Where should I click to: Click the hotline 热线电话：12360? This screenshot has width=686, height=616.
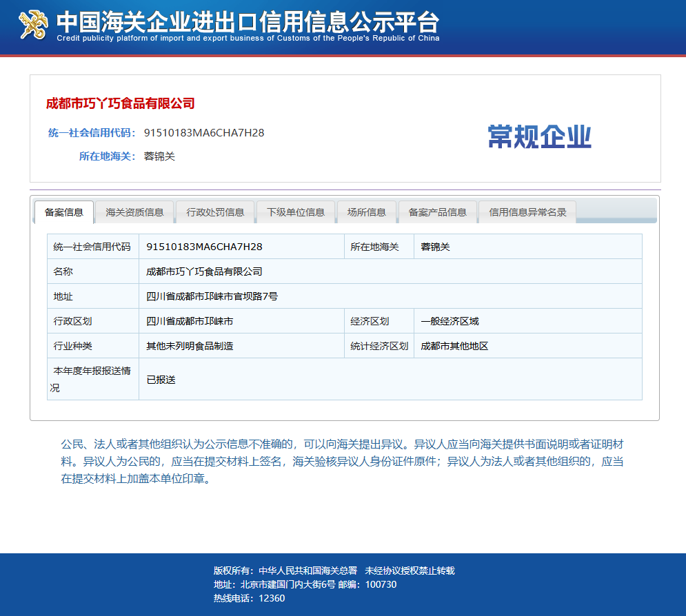click(249, 599)
